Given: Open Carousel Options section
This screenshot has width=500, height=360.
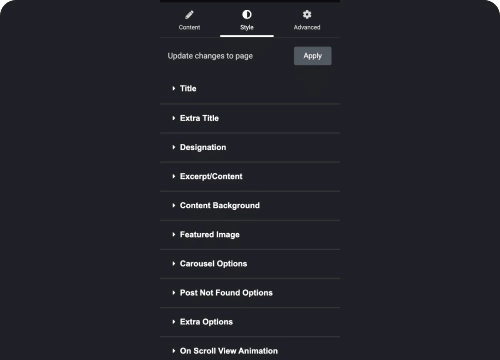Looking at the screenshot, I should (250, 263).
